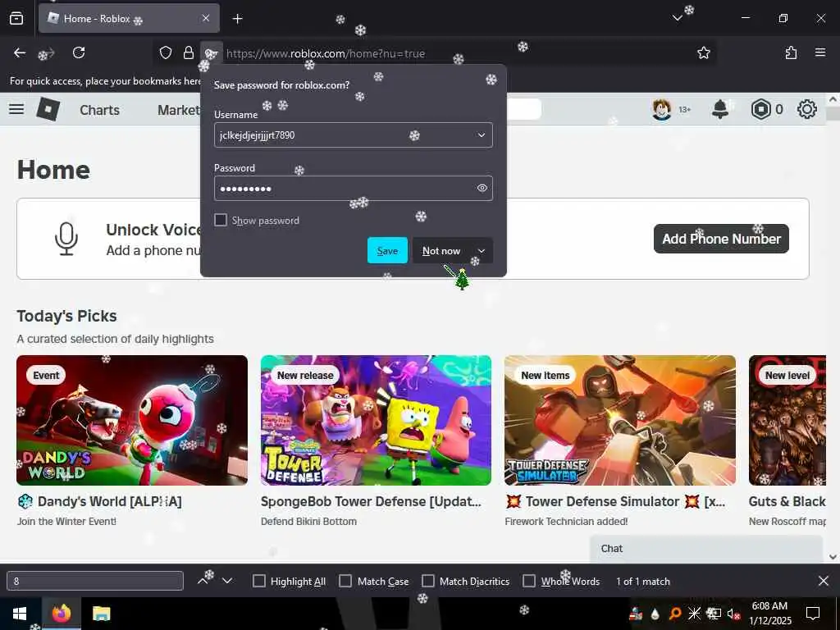Image resolution: width=840 pixels, height=630 pixels.
Task: Open Firefox View recent browsing icon
Action: tap(16, 18)
